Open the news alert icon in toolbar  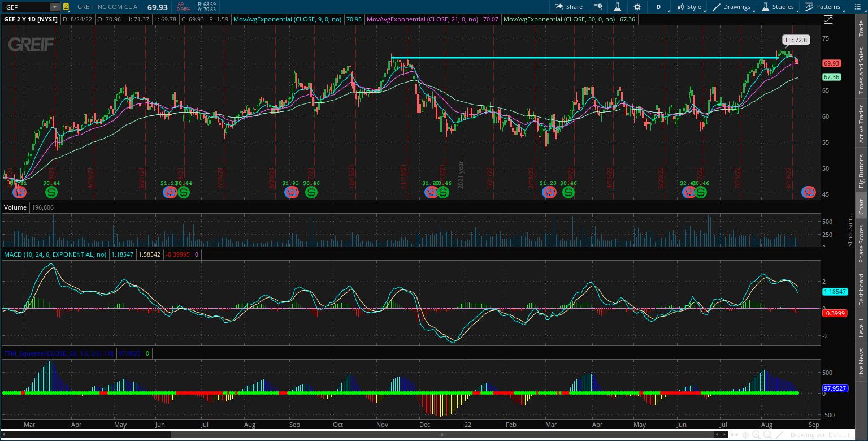coord(598,7)
